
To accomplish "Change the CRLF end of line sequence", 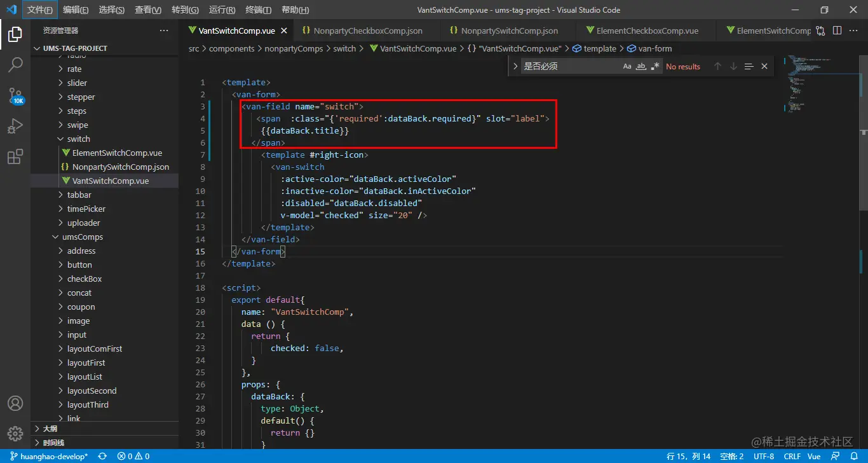I will click(792, 456).
